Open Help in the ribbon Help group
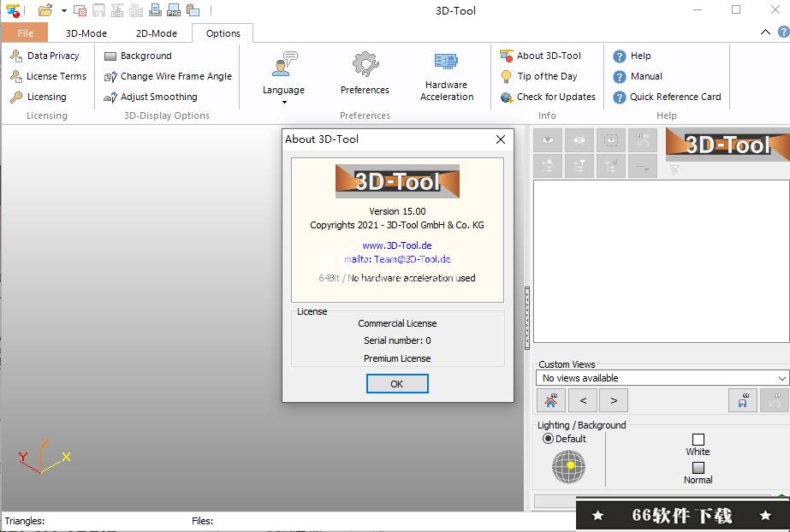 (632, 56)
